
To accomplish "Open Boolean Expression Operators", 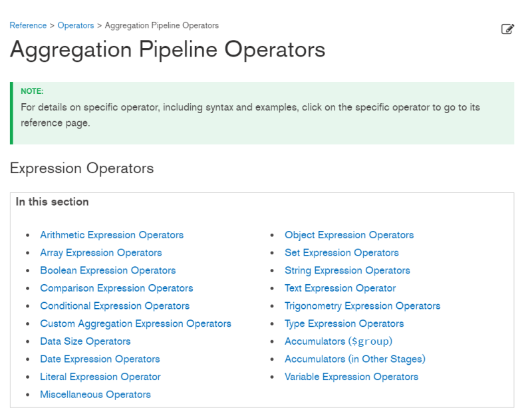I will click(108, 270).
